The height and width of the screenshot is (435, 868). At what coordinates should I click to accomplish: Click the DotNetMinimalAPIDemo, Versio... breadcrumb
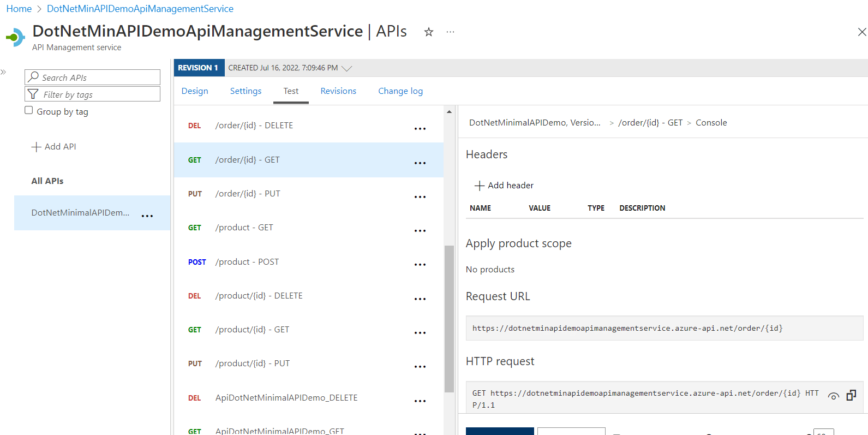click(535, 123)
